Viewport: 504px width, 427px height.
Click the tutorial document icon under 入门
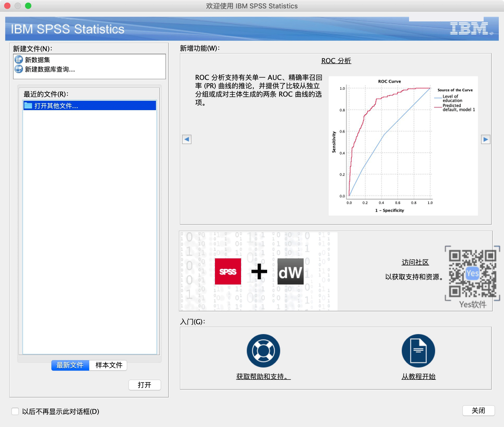pyautogui.click(x=418, y=351)
